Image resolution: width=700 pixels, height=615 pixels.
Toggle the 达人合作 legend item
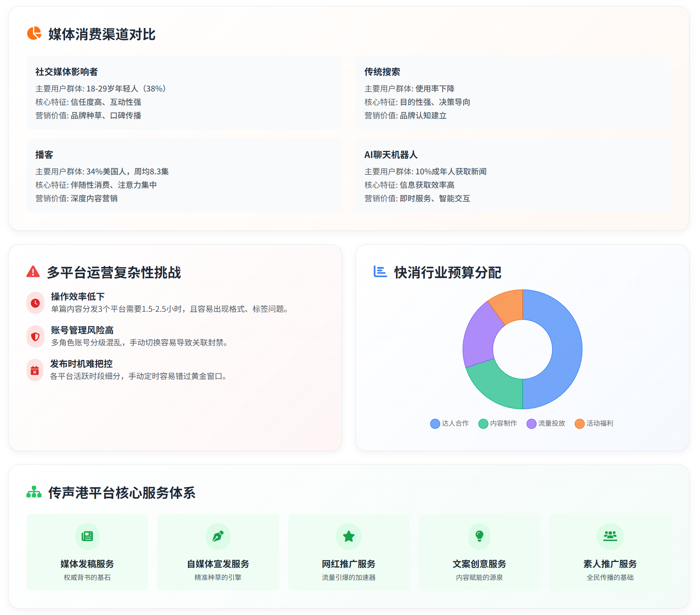[449, 423]
